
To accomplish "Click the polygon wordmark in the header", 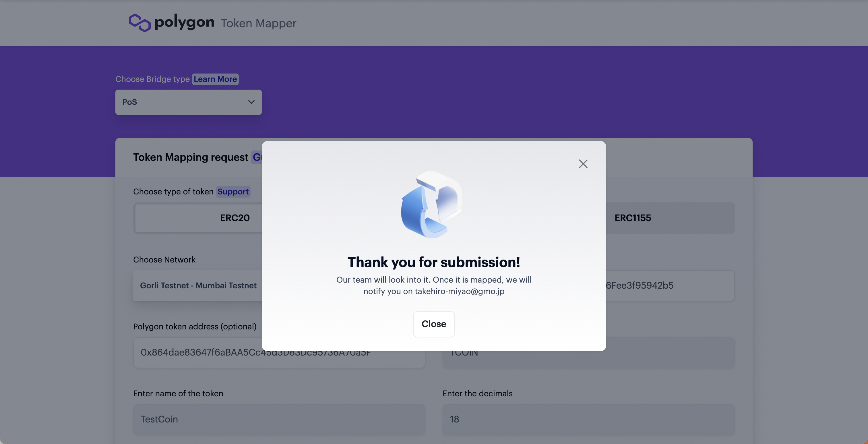I will tap(184, 23).
